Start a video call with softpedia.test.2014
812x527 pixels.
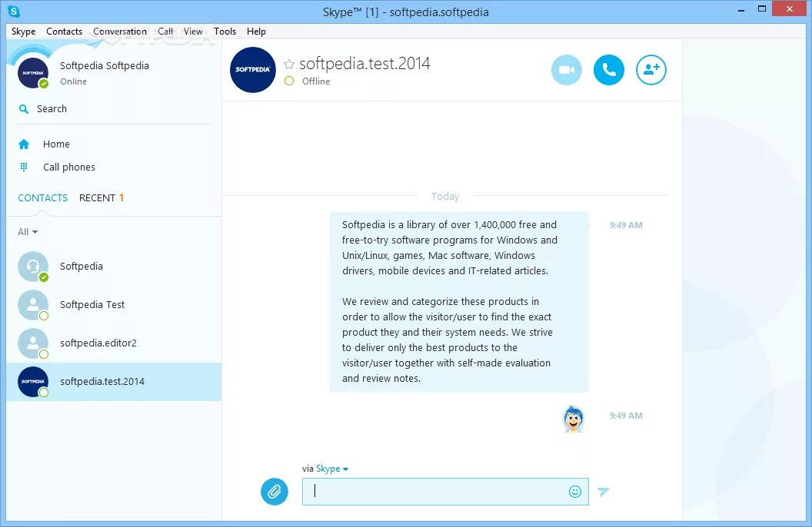pyautogui.click(x=567, y=70)
